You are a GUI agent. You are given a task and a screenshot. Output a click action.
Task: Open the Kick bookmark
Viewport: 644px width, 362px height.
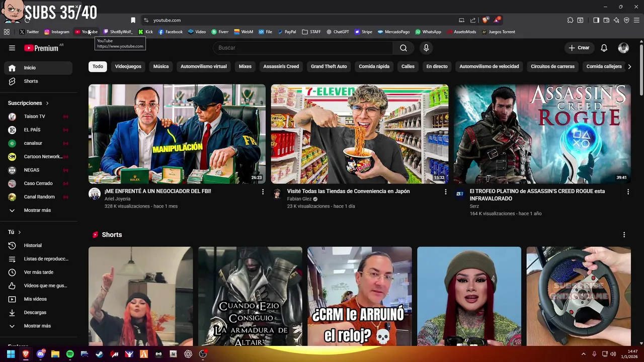[x=145, y=32]
